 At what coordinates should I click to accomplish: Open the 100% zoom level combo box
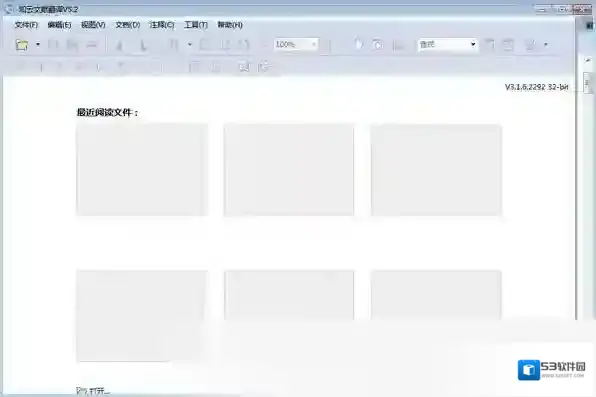pos(296,44)
